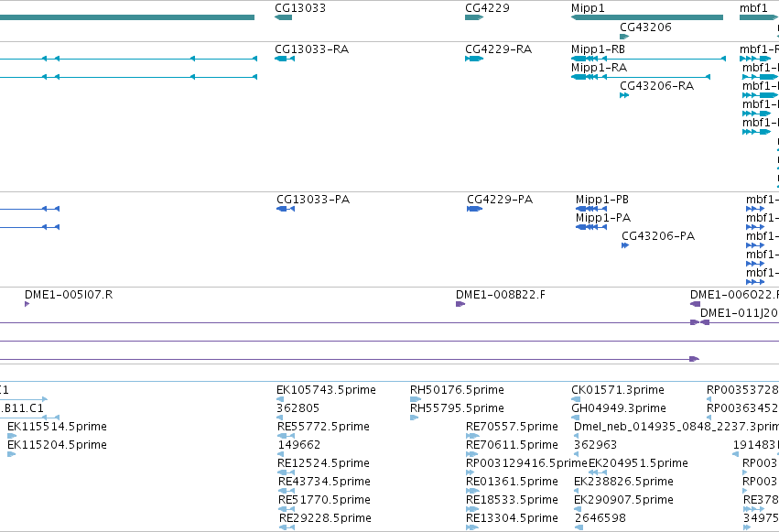Click the DME1-006O22 purple marker
Screen dimensions: 779x532
point(695,304)
